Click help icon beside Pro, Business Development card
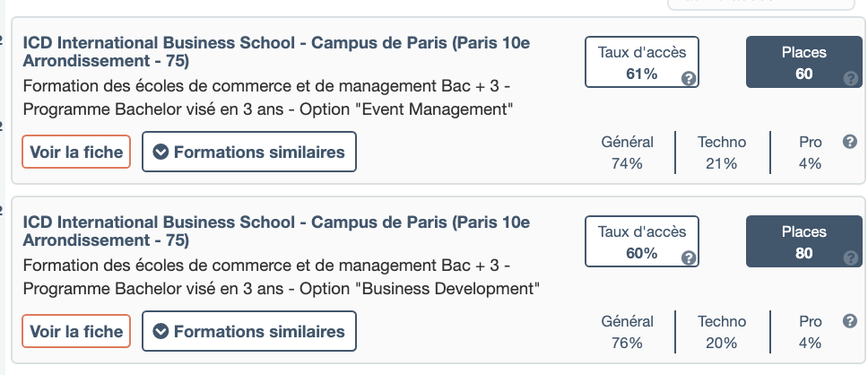The height and width of the screenshot is (375, 868). [850, 321]
